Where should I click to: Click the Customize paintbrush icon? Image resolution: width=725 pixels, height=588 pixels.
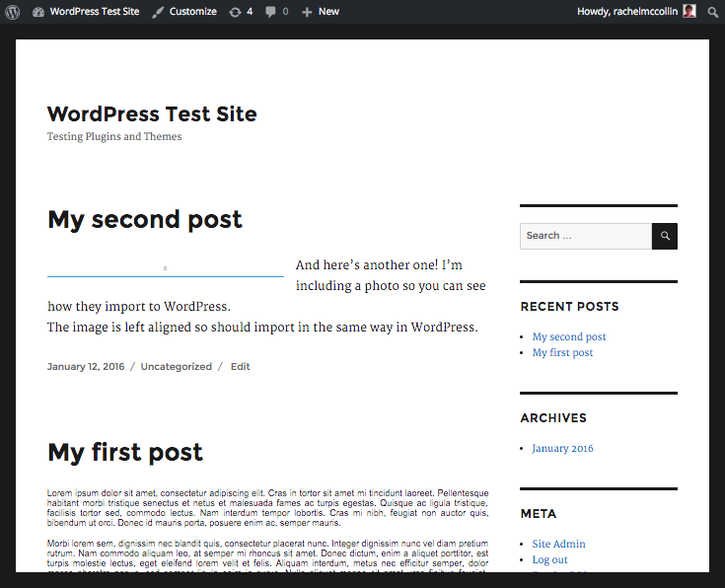coord(158,12)
